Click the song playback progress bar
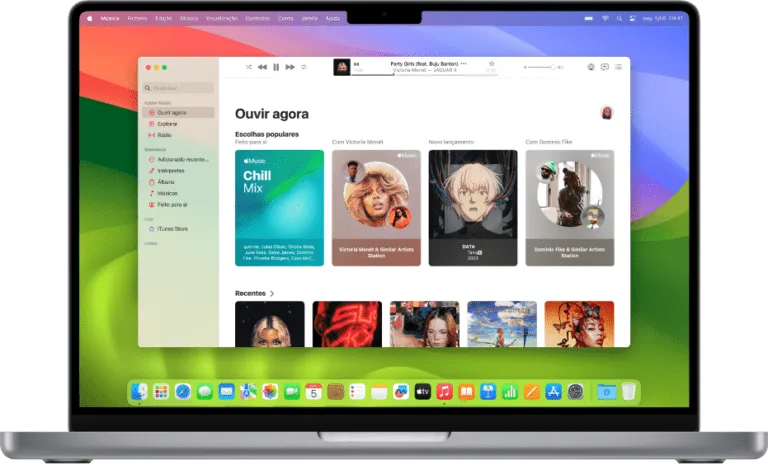 coord(425,74)
